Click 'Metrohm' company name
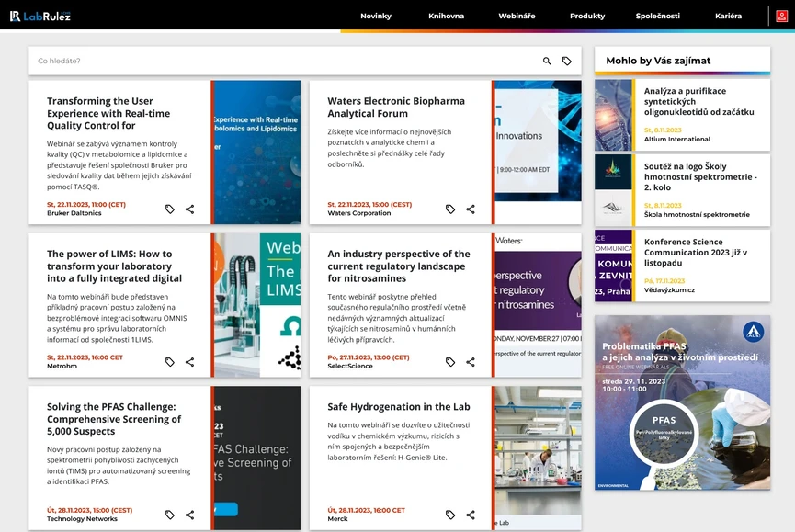The height and width of the screenshot is (532, 795). tap(62, 366)
